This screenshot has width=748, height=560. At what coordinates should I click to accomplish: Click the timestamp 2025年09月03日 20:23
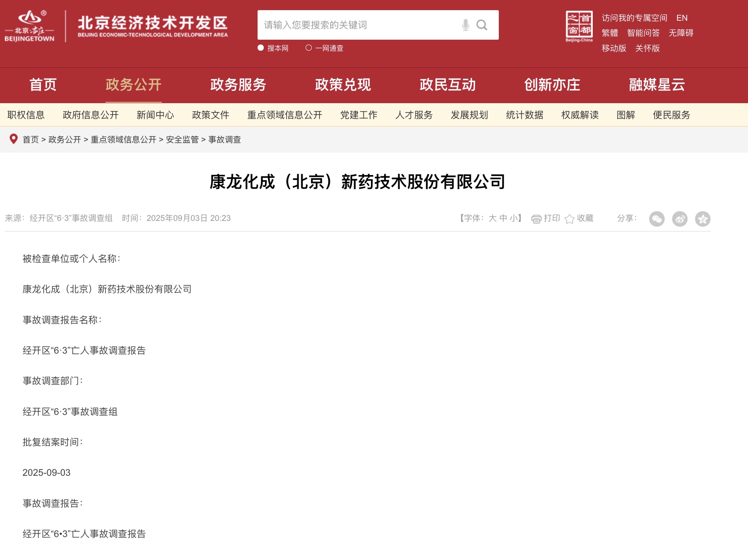click(x=189, y=218)
